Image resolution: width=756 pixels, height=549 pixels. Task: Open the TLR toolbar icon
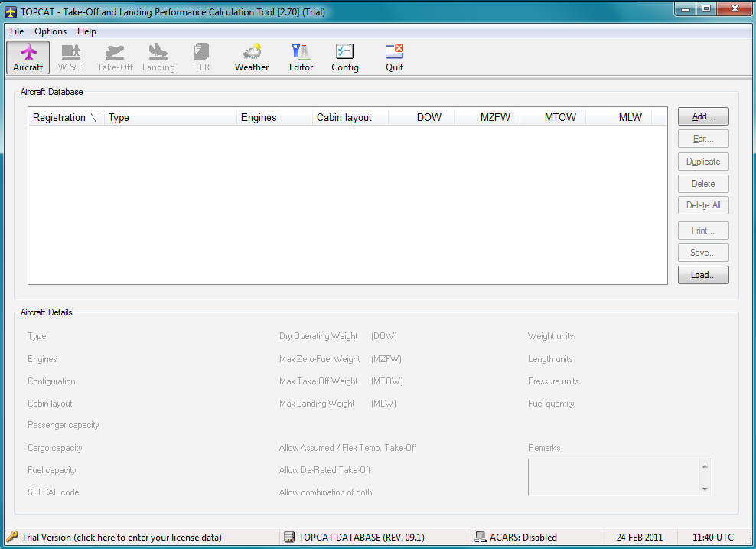201,57
